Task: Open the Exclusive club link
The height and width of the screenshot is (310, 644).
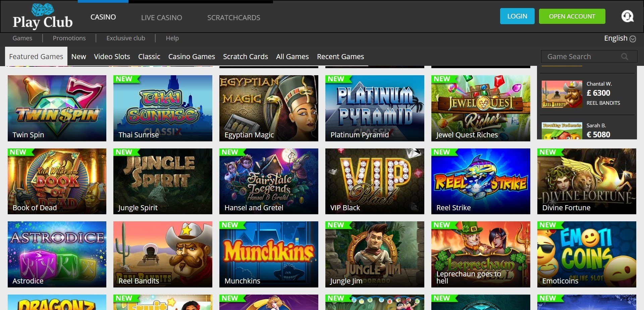Action: 126,38
